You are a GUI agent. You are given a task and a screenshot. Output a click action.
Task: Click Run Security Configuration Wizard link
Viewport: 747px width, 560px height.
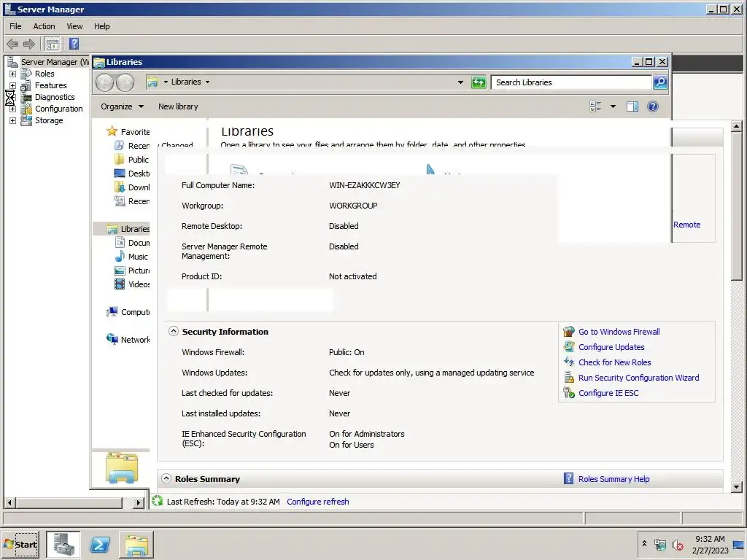638,378
